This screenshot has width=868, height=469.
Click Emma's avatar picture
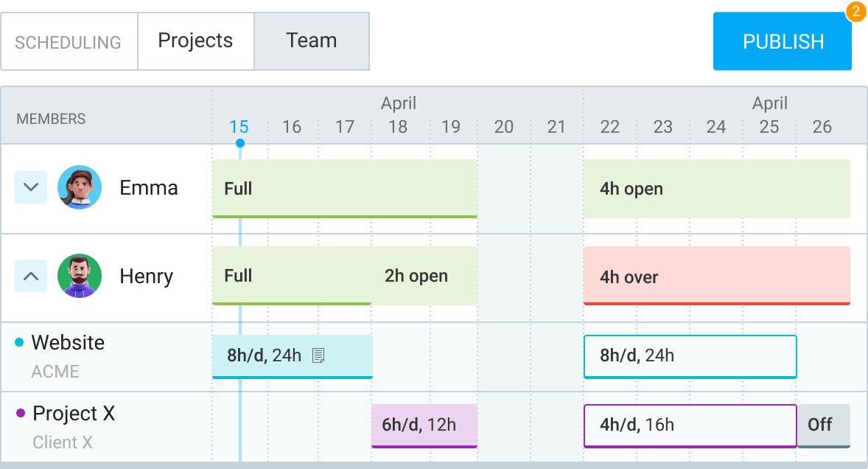(x=80, y=187)
